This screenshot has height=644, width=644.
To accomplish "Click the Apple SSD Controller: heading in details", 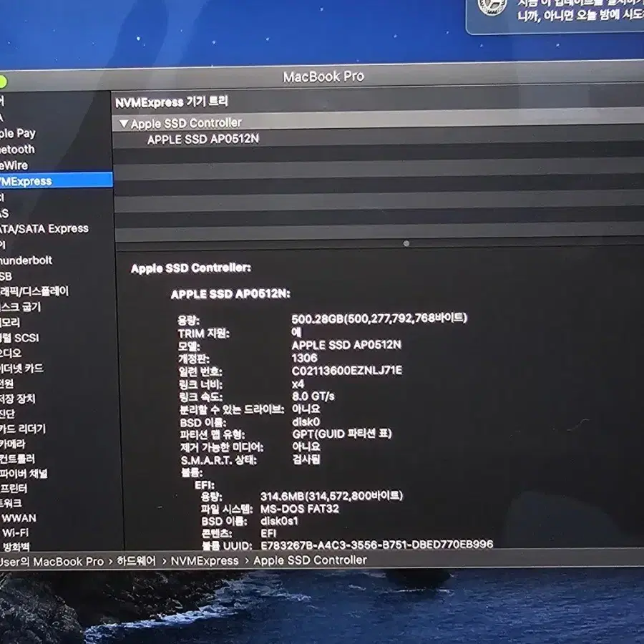I will (x=191, y=268).
